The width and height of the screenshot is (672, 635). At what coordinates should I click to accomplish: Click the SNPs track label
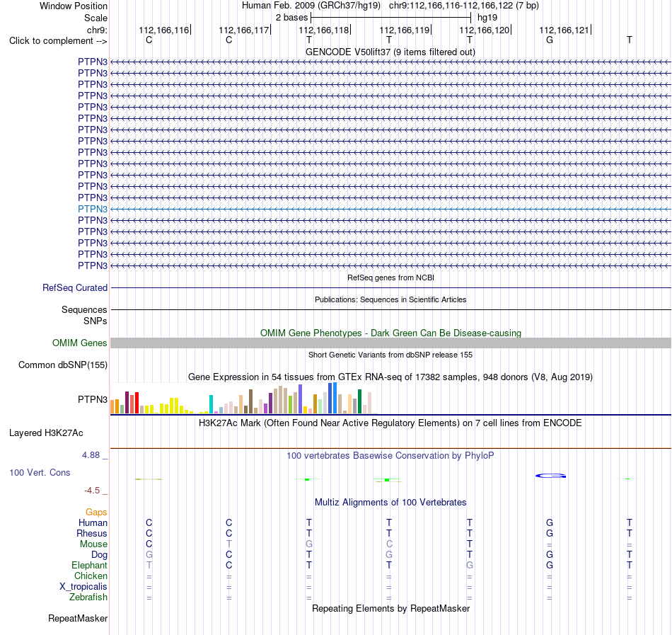(95, 321)
